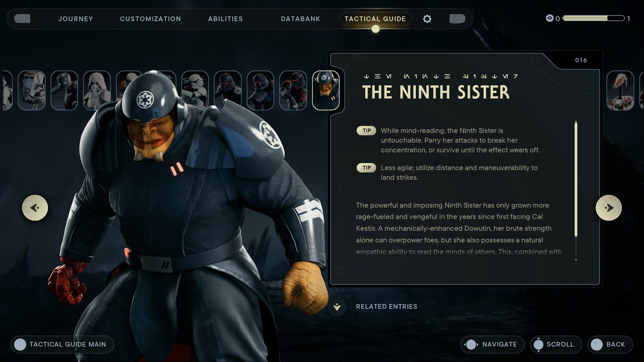Image resolution: width=644 pixels, height=362 pixels.
Task: Click the Tactical Guide Main button
Action: coord(62,344)
